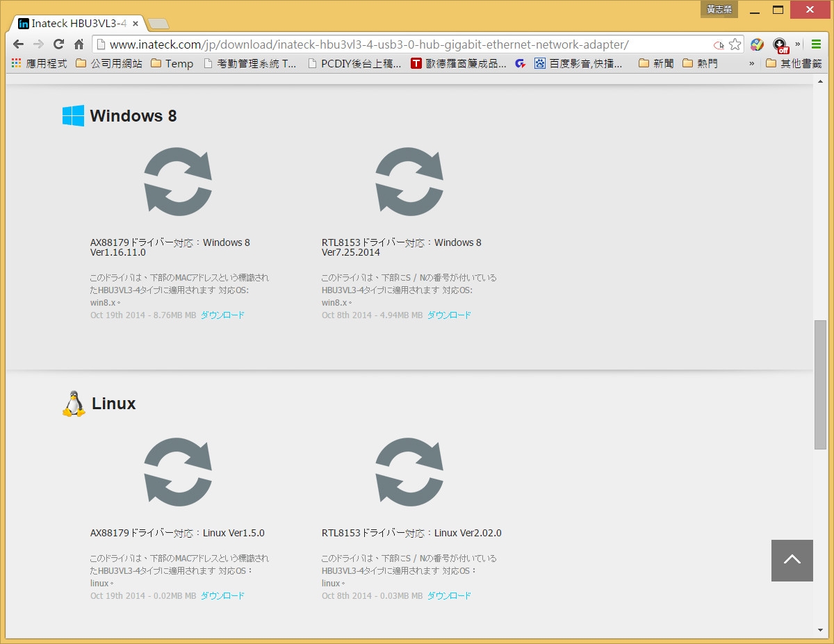834x644 pixels.
Task: Open the Temp bookmark folder
Action: 172,63
